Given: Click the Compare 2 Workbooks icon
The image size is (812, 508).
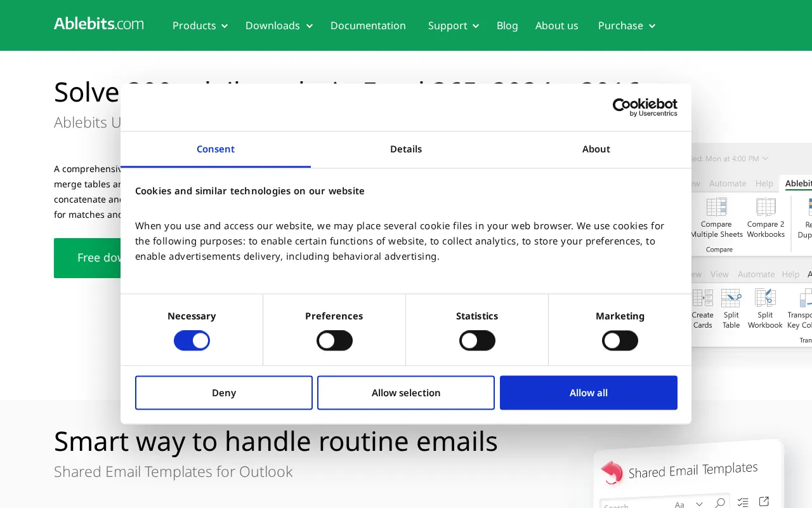Looking at the screenshot, I should click(766, 207).
